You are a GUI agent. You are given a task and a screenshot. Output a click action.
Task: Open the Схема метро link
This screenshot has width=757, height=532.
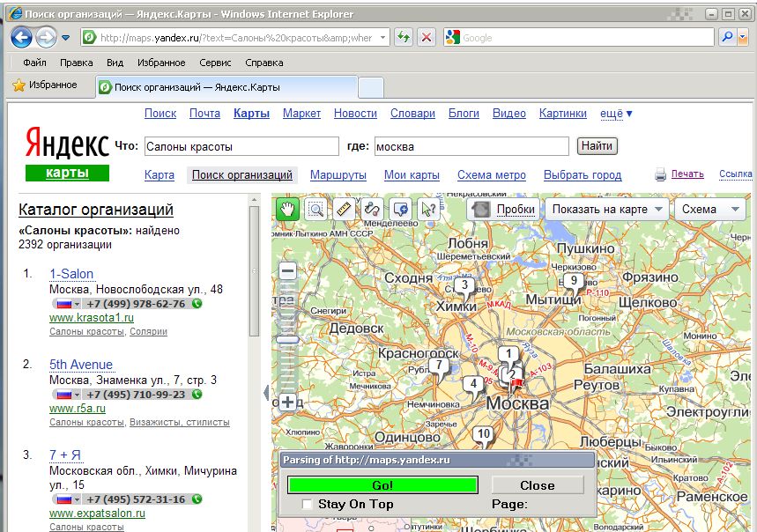coord(492,175)
